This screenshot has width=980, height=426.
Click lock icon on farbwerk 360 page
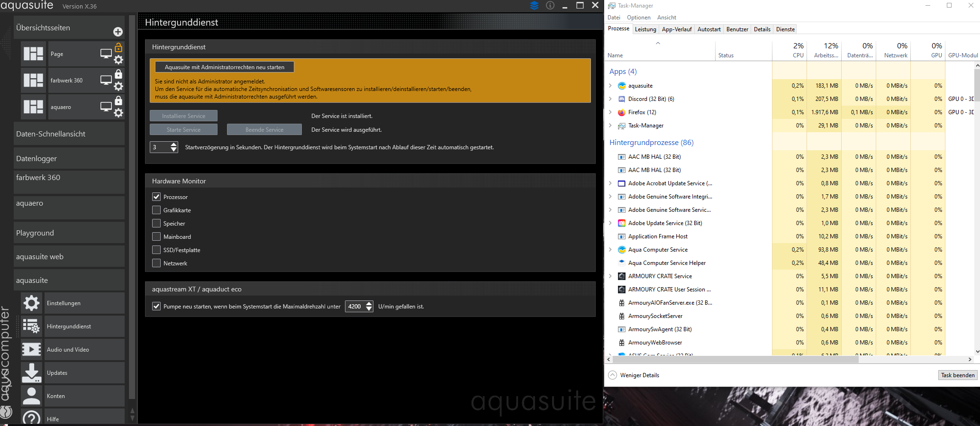tap(118, 74)
